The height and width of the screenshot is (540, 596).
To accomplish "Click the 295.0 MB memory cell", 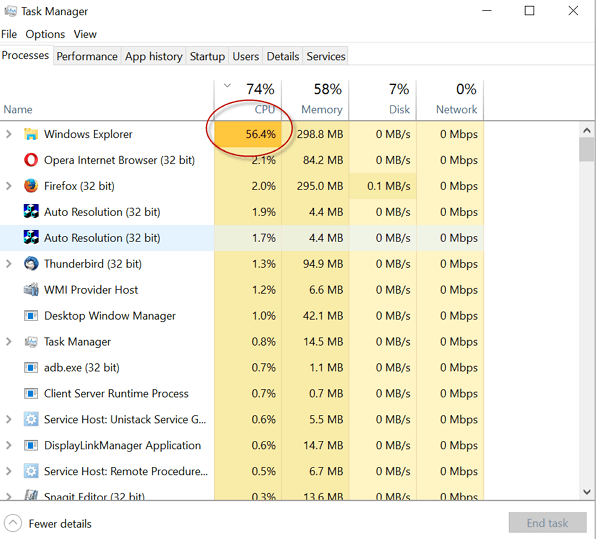I will pyautogui.click(x=315, y=186).
